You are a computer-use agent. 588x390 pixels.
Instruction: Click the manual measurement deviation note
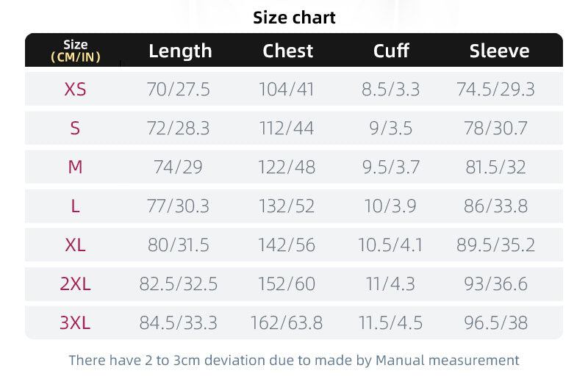coord(294,360)
